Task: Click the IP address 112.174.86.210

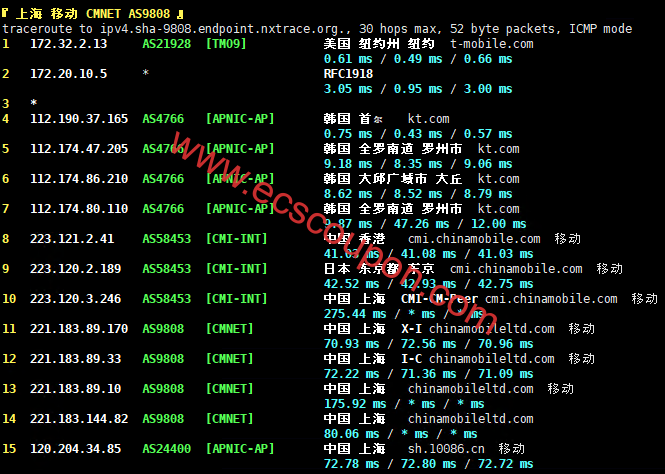Action: point(79,179)
